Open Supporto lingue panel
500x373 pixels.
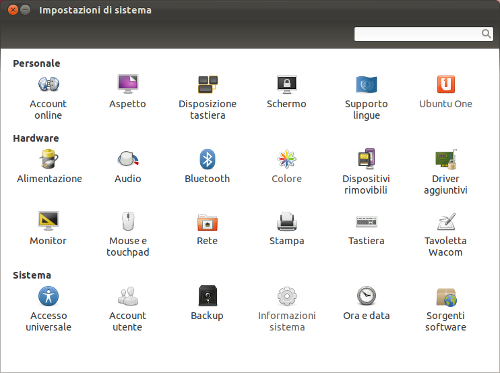pyautogui.click(x=366, y=97)
